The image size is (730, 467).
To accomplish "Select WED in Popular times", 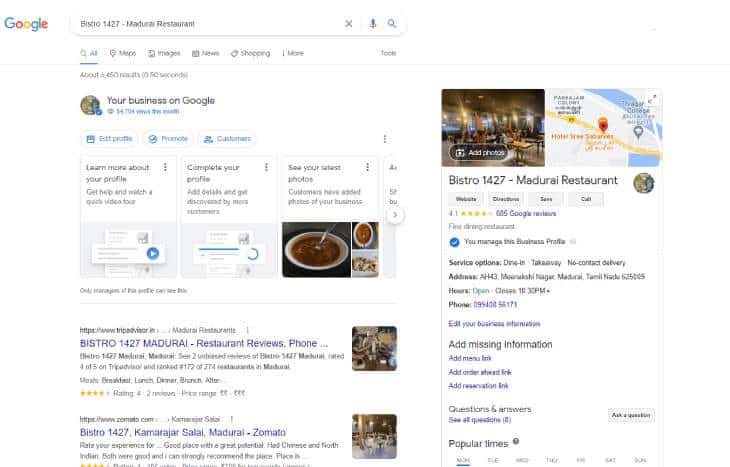I will click(x=522, y=460).
